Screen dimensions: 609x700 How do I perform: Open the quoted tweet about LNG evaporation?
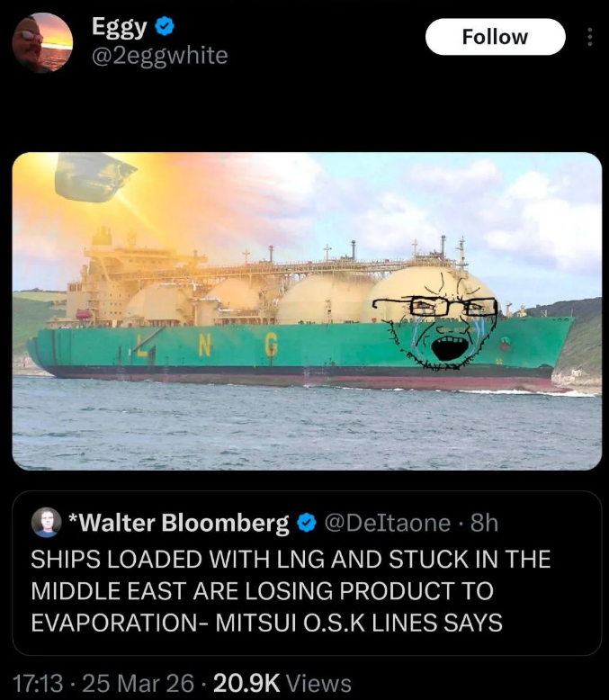coord(307,573)
